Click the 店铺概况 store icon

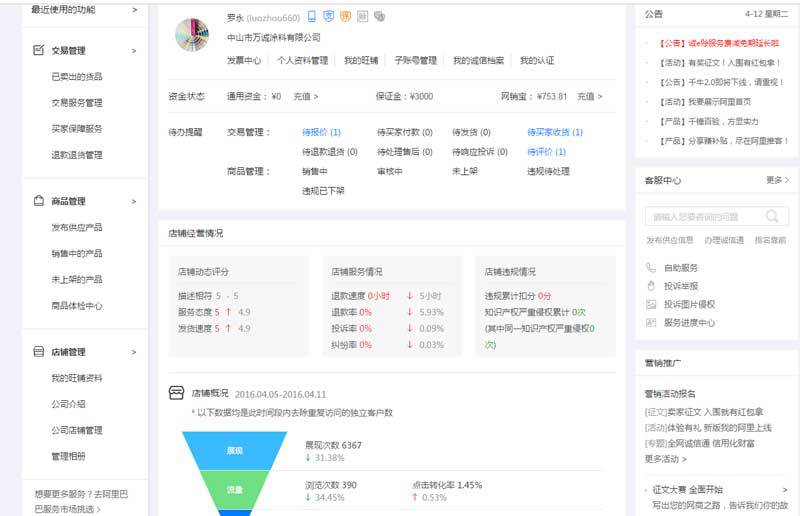tap(176, 393)
